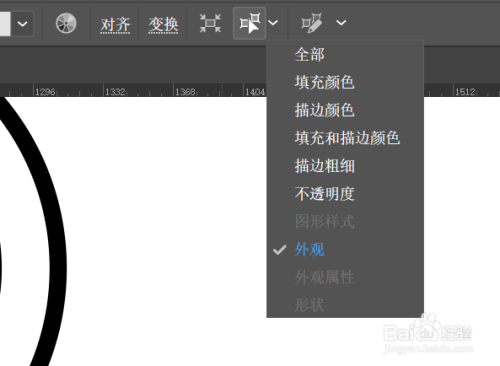Screen dimensions: 500x366
Task: Choose 描边颜色 menu option
Action: click(x=345, y=110)
